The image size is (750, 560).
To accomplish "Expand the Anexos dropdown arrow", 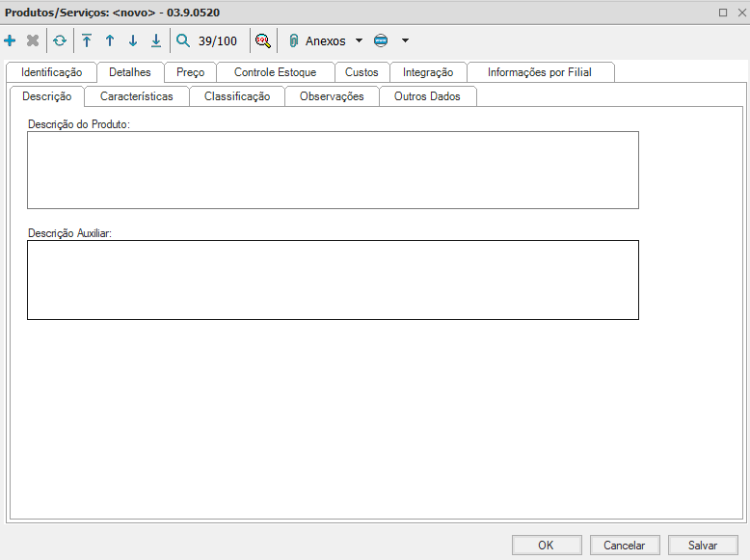I will tap(360, 41).
